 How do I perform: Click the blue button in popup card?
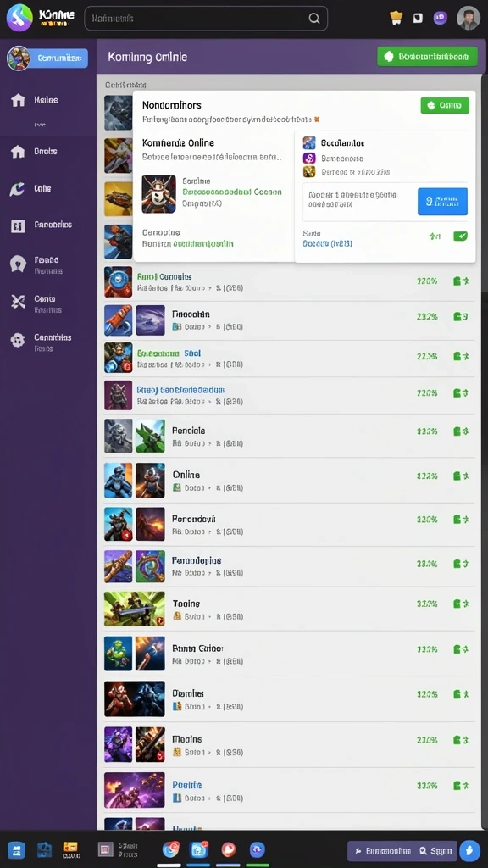click(x=442, y=202)
